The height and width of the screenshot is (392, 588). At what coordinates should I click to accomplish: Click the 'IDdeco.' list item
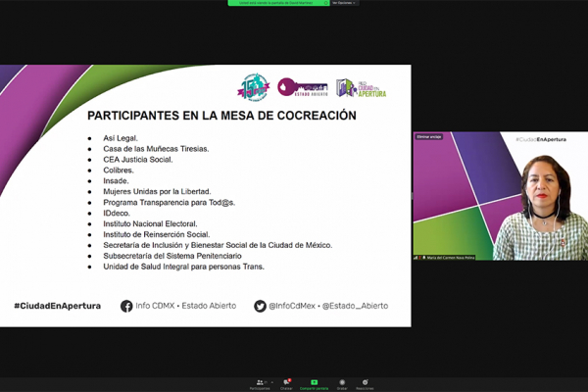117,213
